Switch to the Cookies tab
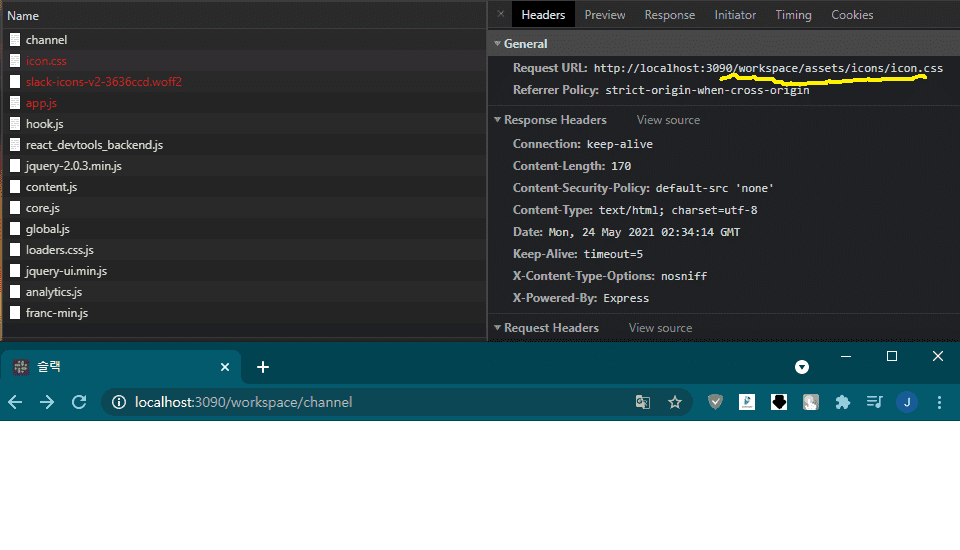 pos(852,15)
